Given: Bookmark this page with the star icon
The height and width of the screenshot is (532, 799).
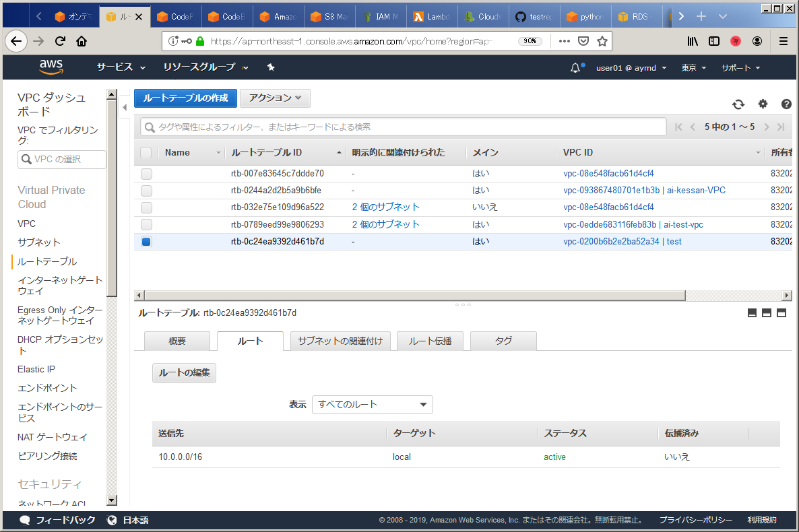Looking at the screenshot, I should tap(602, 41).
